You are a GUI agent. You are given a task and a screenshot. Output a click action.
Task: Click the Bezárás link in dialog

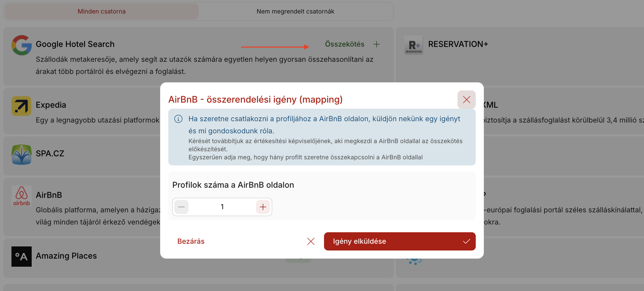[x=191, y=241]
